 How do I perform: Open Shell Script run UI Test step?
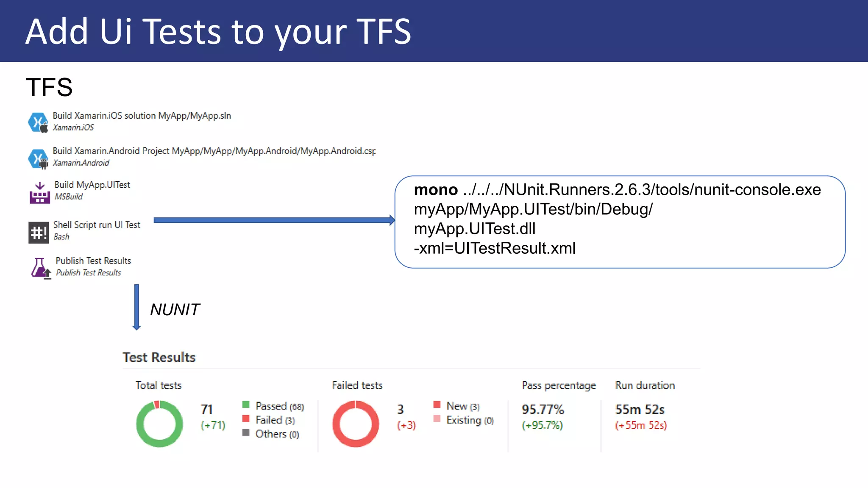pos(97,225)
